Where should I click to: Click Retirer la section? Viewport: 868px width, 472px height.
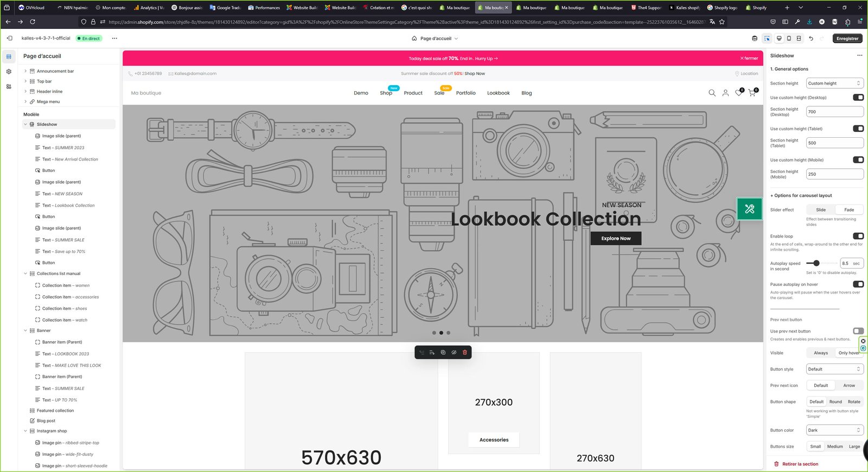point(800,464)
